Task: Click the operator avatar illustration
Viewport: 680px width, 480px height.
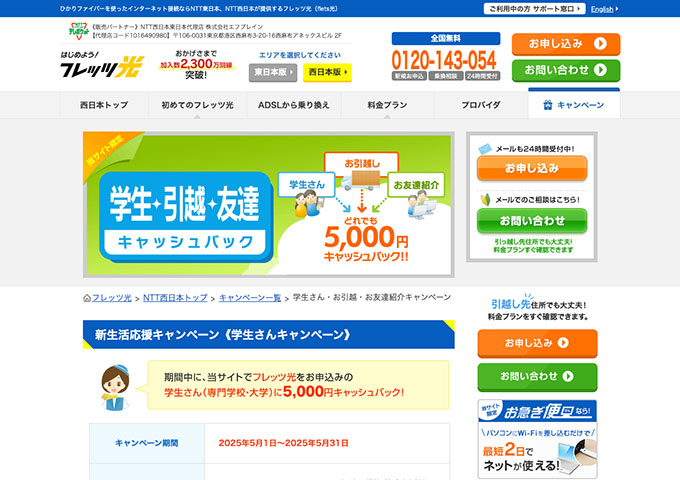Action: [115, 387]
